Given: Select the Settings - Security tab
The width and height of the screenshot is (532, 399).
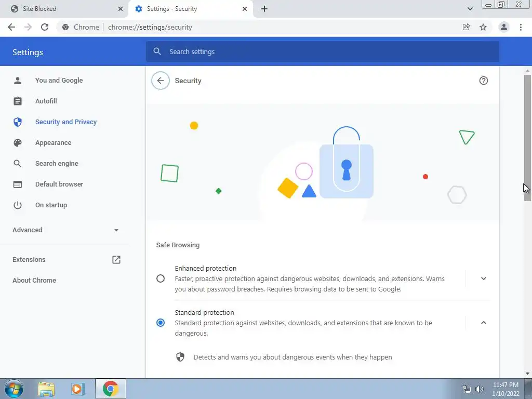Looking at the screenshot, I should 190,9.
